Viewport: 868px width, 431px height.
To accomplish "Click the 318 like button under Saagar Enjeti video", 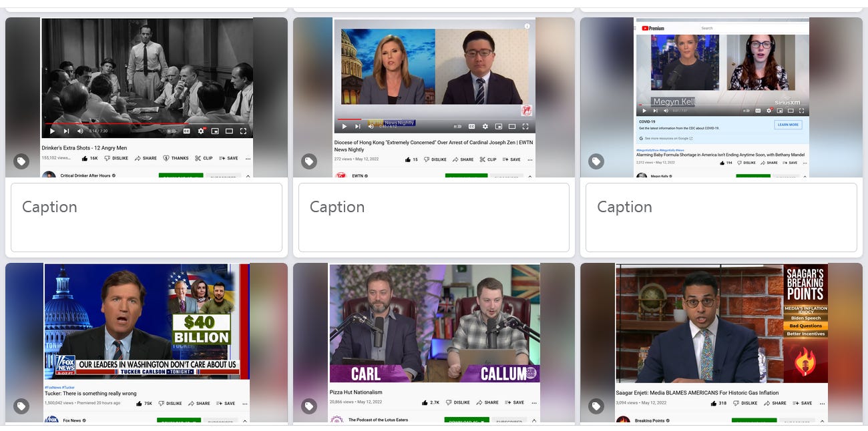I will [717, 403].
